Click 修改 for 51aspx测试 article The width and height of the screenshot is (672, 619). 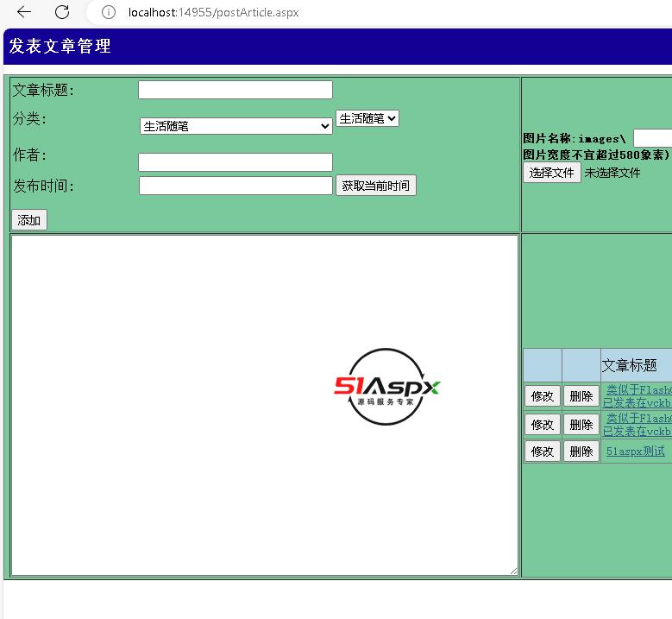542,452
